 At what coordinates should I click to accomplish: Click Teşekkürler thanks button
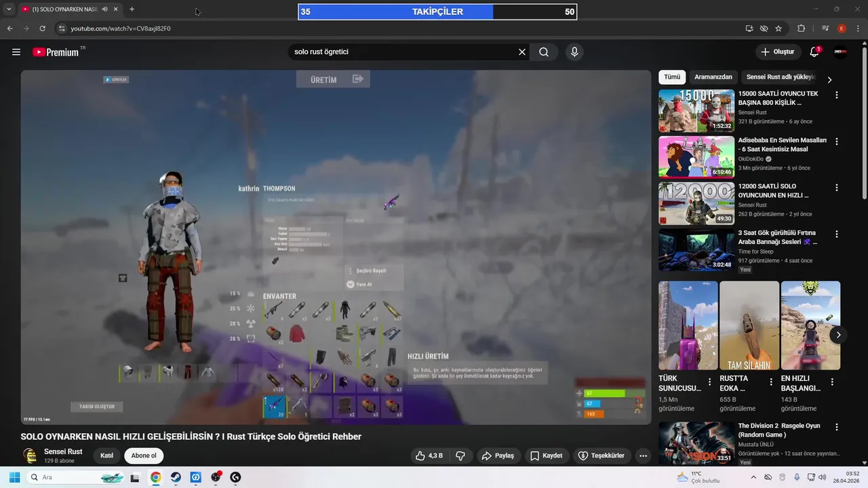(x=601, y=455)
